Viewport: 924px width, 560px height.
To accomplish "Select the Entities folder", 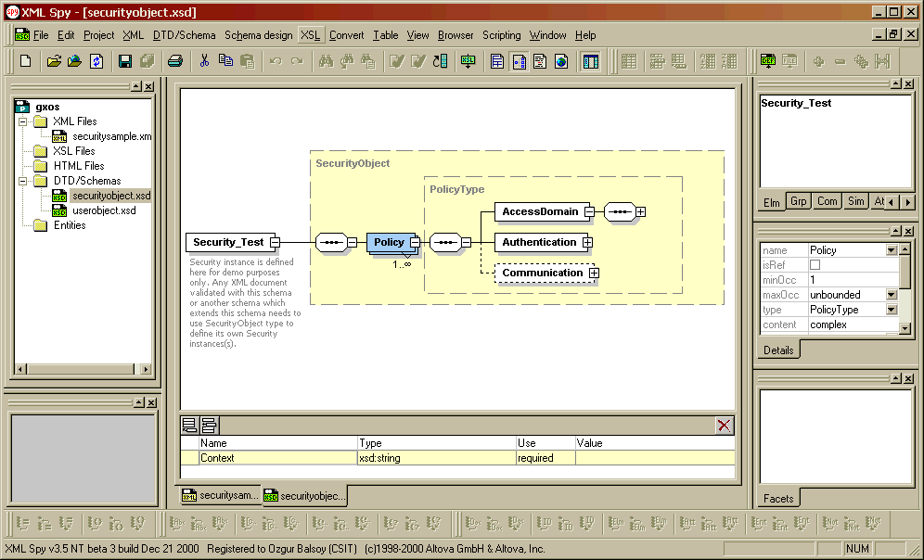I will coord(70,225).
